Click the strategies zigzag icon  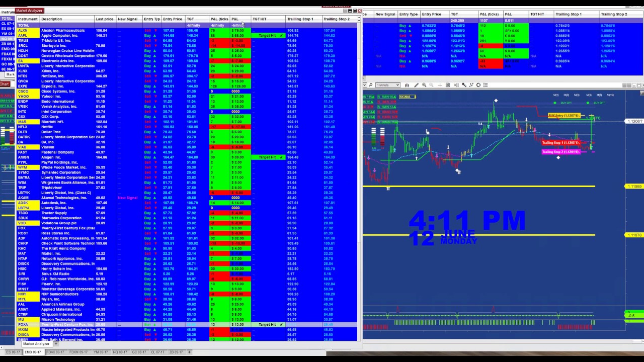(x=471, y=85)
